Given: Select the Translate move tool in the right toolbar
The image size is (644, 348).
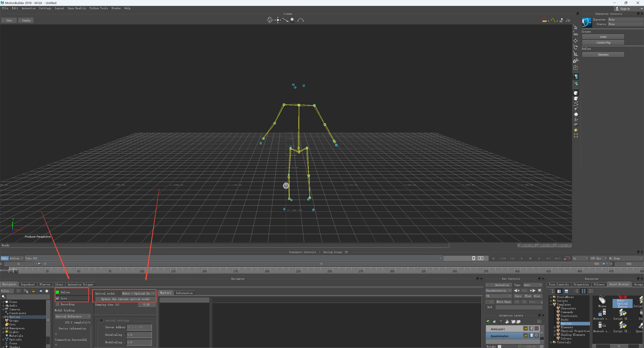Looking at the screenshot, I should click(x=576, y=41).
